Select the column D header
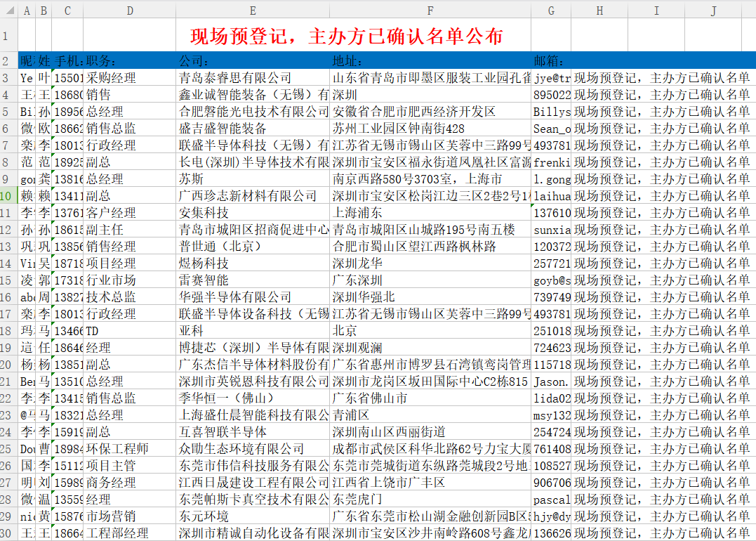Image resolution: width=756 pixels, height=541 pixels. click(130, 11)
